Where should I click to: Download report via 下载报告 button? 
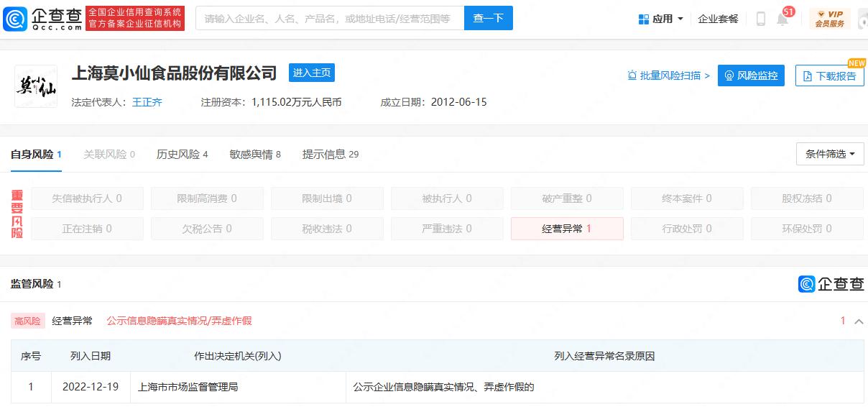(x=829, y=76)
